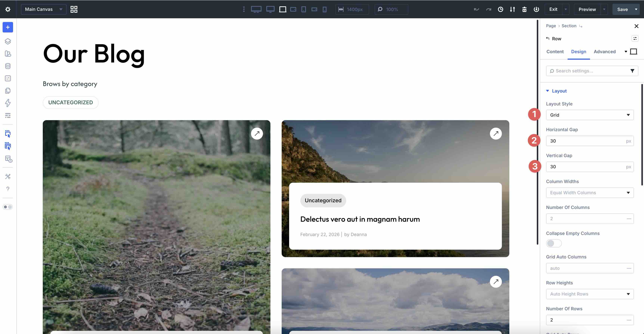Switch to the Advanced tab
The width and height of the screenshot is (644, 334).
point(605,51)
